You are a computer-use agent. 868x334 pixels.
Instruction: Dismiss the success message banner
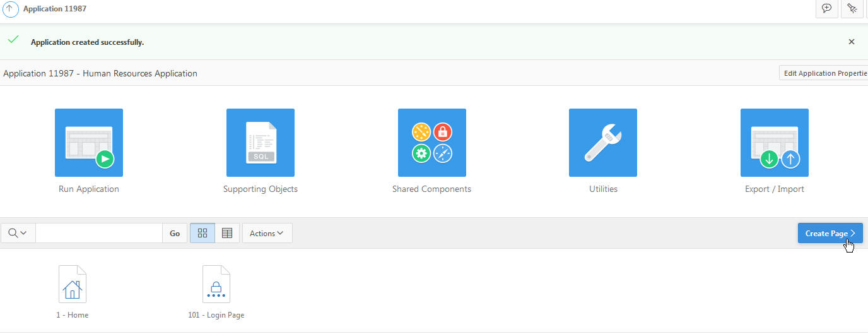coord(852,42)
